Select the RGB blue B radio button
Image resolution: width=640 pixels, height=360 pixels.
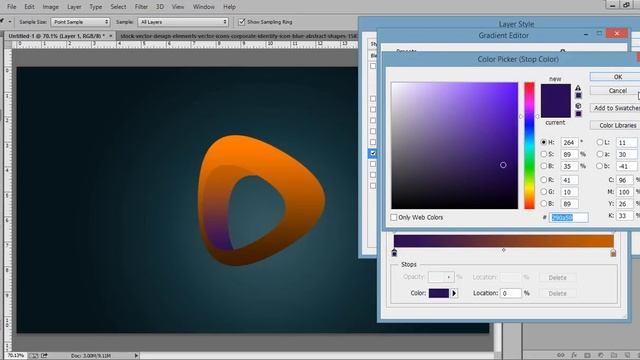point(543,203)
